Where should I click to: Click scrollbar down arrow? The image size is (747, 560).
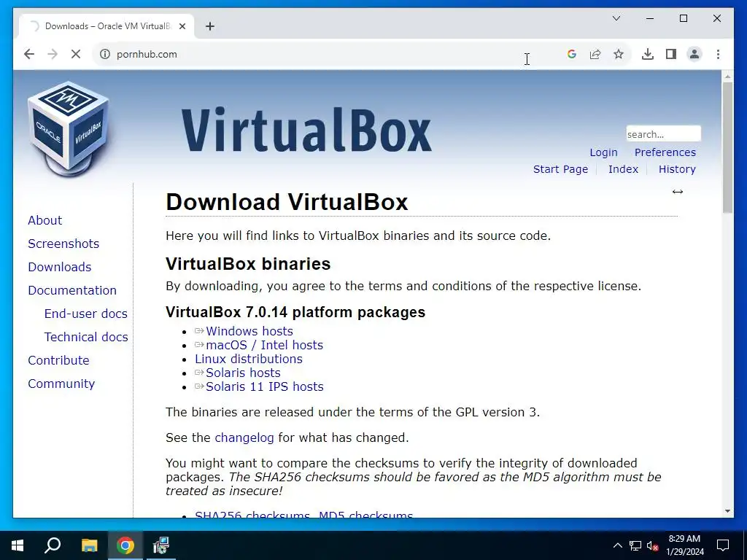point(727,511)
